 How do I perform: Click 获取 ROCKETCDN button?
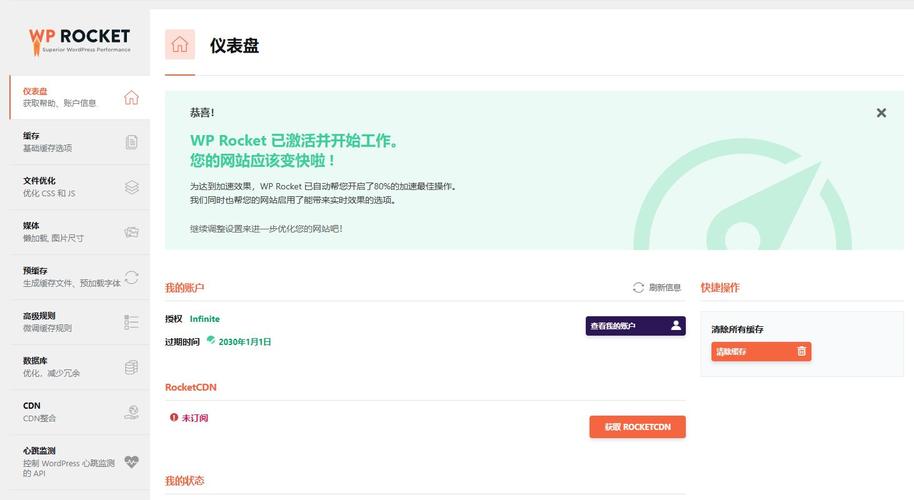point(637,427)
